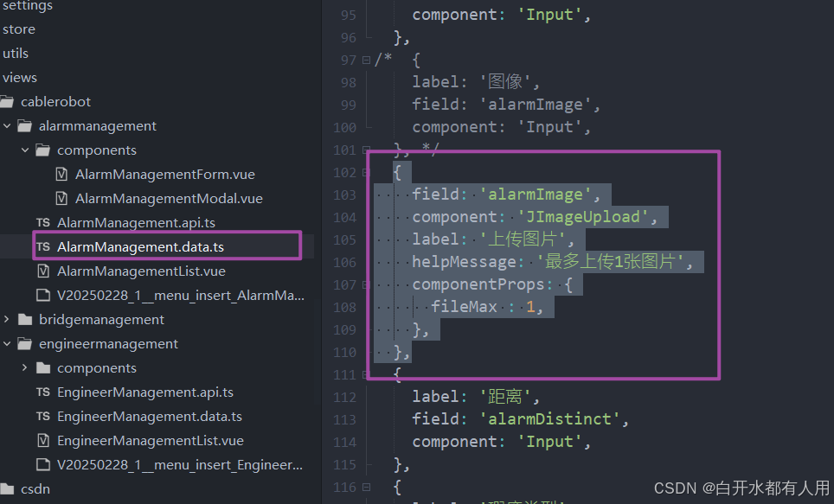834x504 pixels.
Task: Select the settings folder row
Action: pos(28,6)
